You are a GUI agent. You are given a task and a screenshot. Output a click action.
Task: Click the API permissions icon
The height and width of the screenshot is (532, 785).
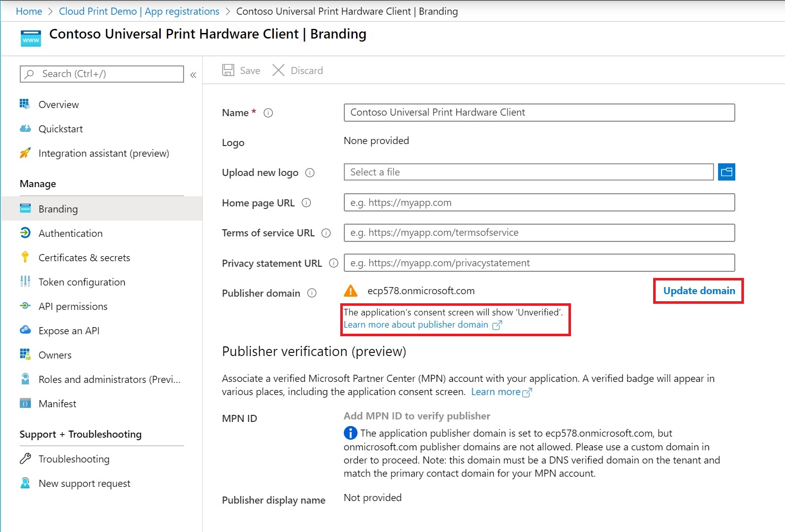[x=25, y=306]
